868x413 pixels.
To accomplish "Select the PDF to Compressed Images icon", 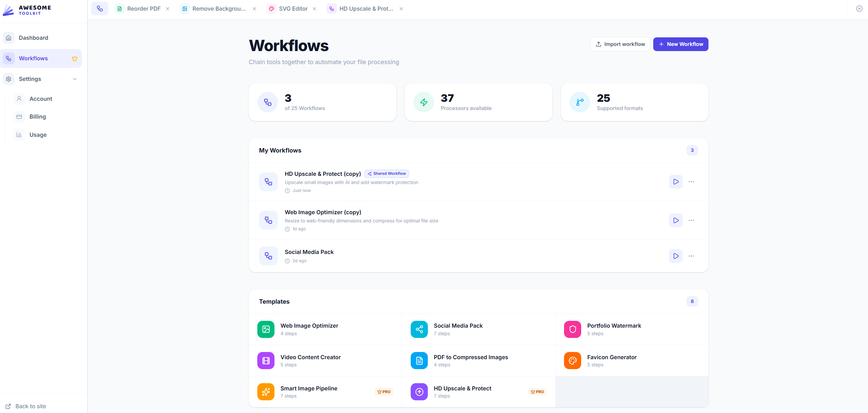I will click(x=419, y=361).
